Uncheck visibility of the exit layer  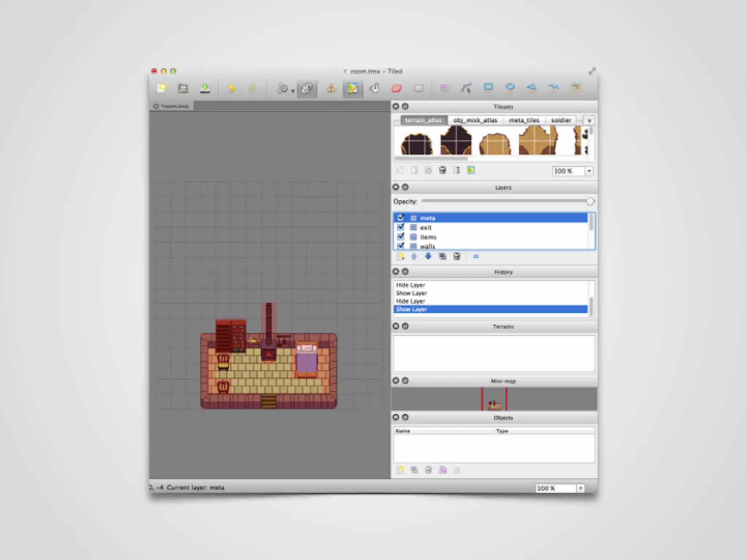point(401,227)
